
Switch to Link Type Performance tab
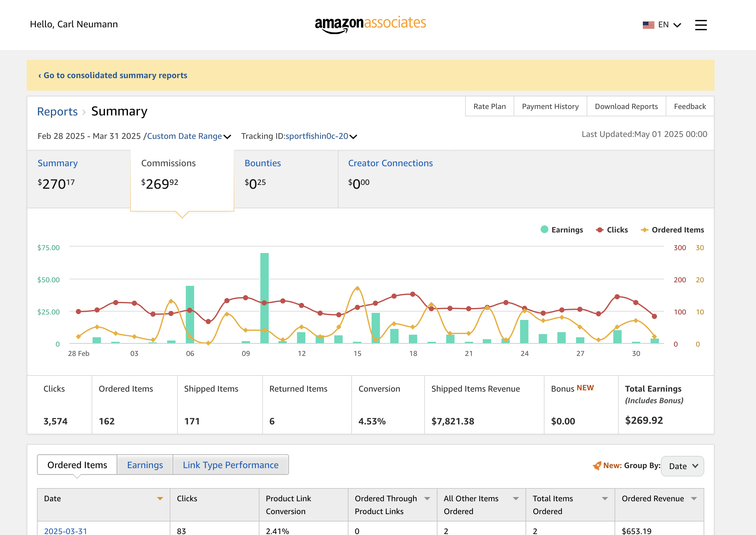(x=230, y=465)
